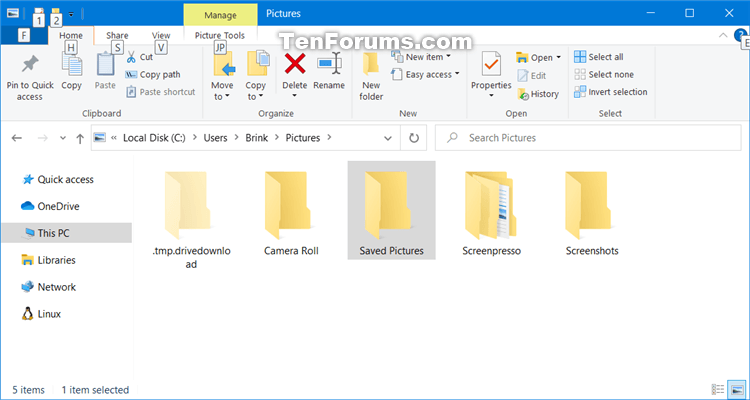Click the Manage contextual tab
The width and height of the screenshot is (750, 400).
pos(221,15)
